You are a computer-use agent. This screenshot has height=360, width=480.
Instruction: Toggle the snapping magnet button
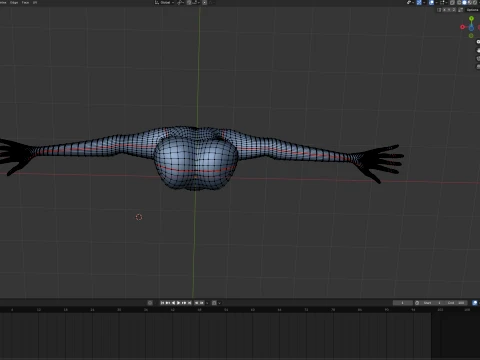pyautogui.click(x=189, y=2)
